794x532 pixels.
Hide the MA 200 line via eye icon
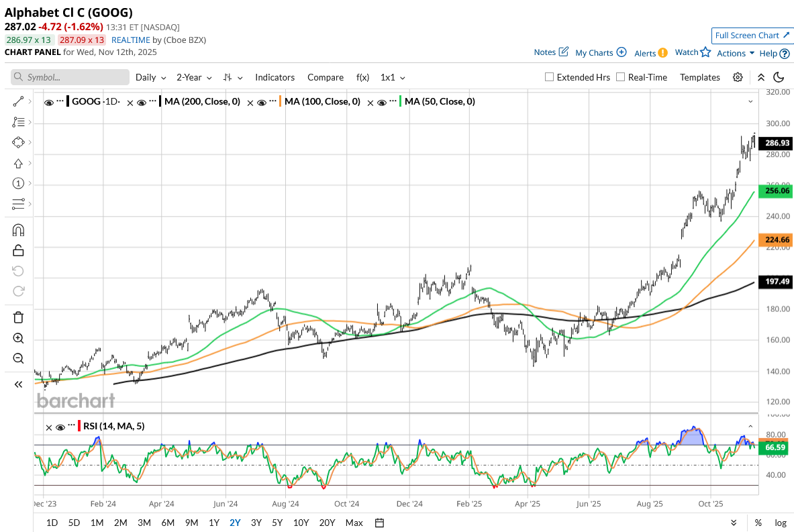(x=142, y=102)
